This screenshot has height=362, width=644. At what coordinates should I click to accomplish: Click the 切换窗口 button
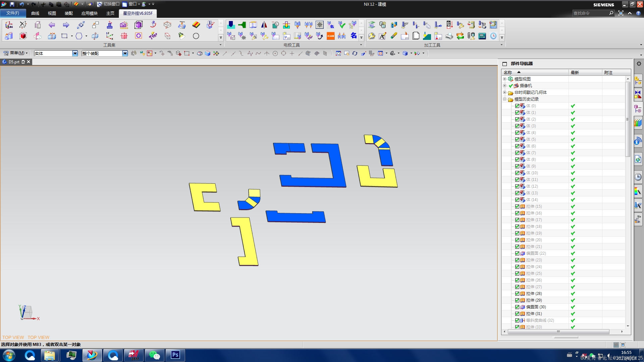point(108,4)
